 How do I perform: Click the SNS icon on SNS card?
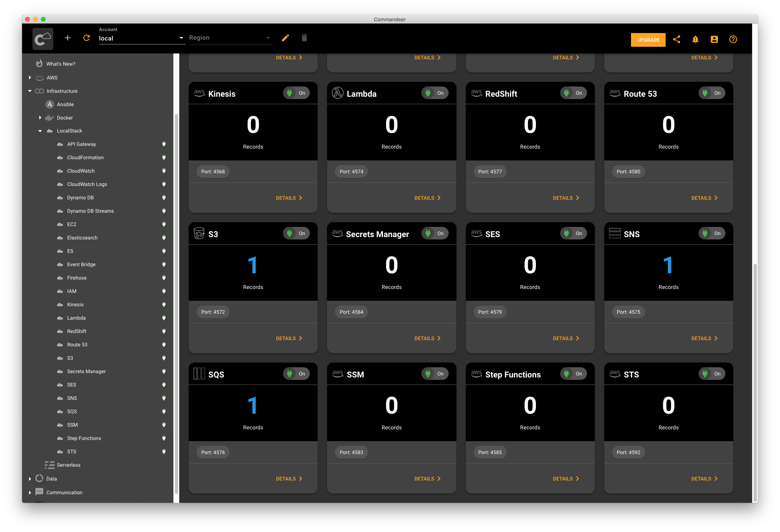click(x=615, y=234)
